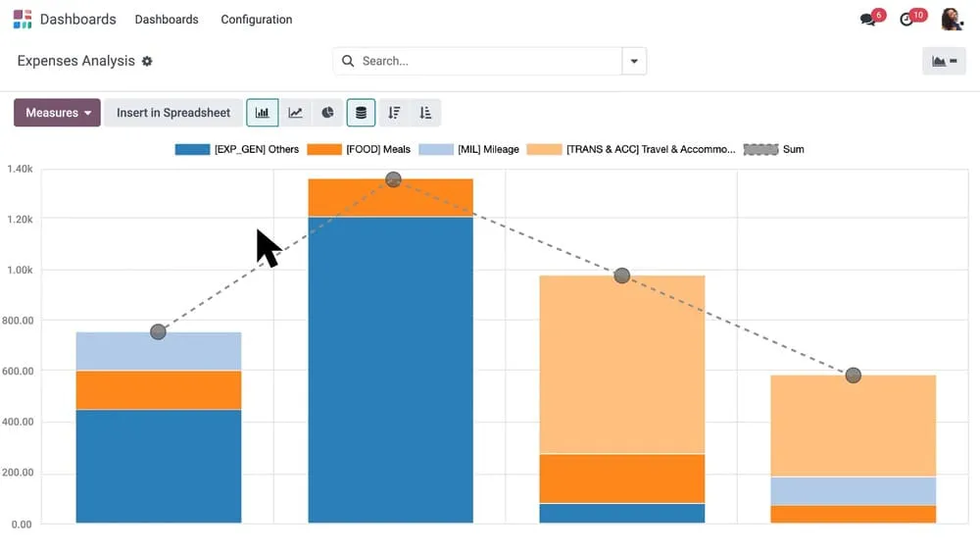
Task: Click the [EXP_GEN] Others blue legend swatch
Action: pos(192,149)
